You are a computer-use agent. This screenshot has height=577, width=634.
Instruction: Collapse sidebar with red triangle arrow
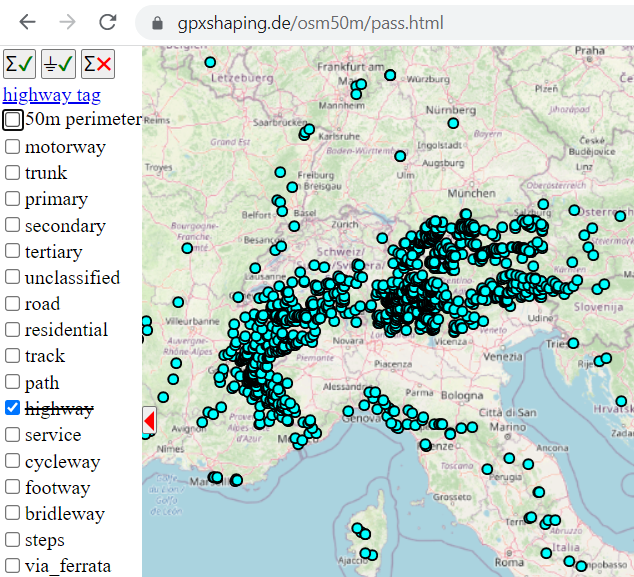149,420
